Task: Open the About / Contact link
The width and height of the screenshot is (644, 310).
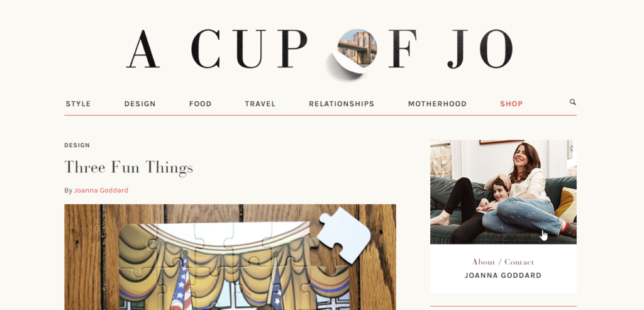Action: (x=503, y=262)
